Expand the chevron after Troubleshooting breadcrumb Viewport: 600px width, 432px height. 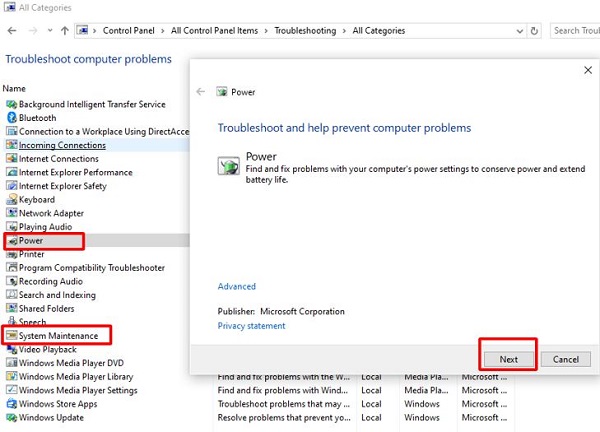tap(344, 31)
